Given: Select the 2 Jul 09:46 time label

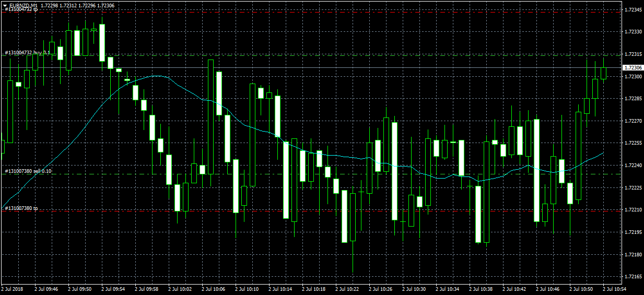Looking at the screenshot, I should click(x=46, y=289).
